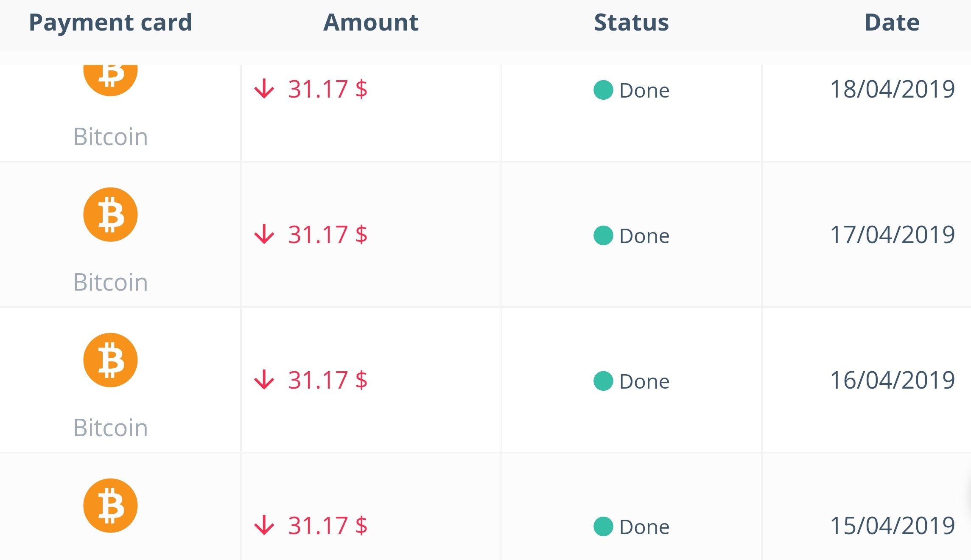Sort by the Date column header
Image resolution: width=971 pixels, height=560 pixels.
(x=892, y=22)
